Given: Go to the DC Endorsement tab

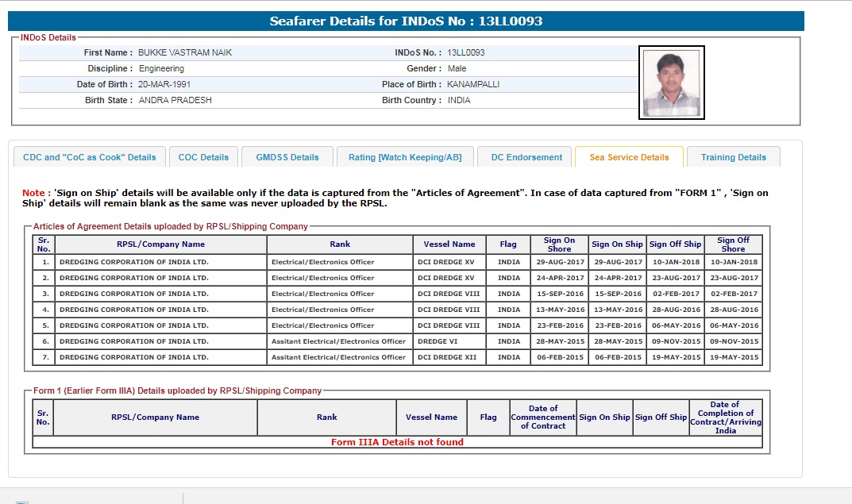Looking at the screenshot, I should (526, 157).
